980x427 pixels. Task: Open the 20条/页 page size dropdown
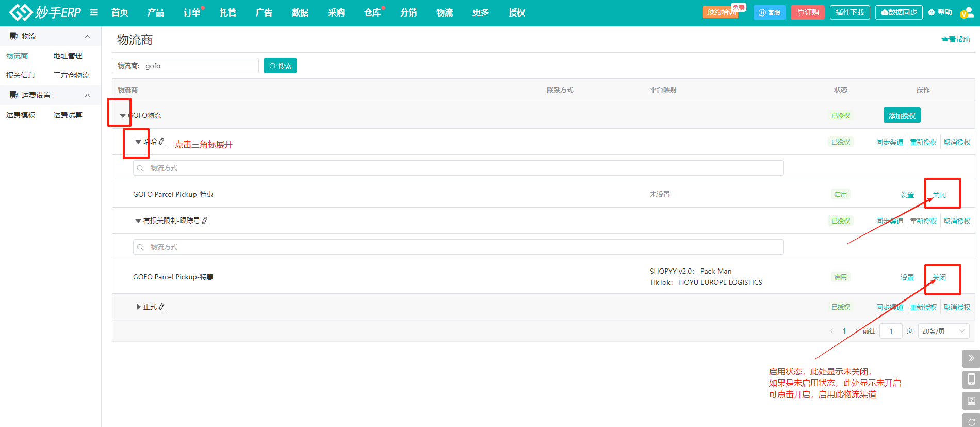(943, 331)
